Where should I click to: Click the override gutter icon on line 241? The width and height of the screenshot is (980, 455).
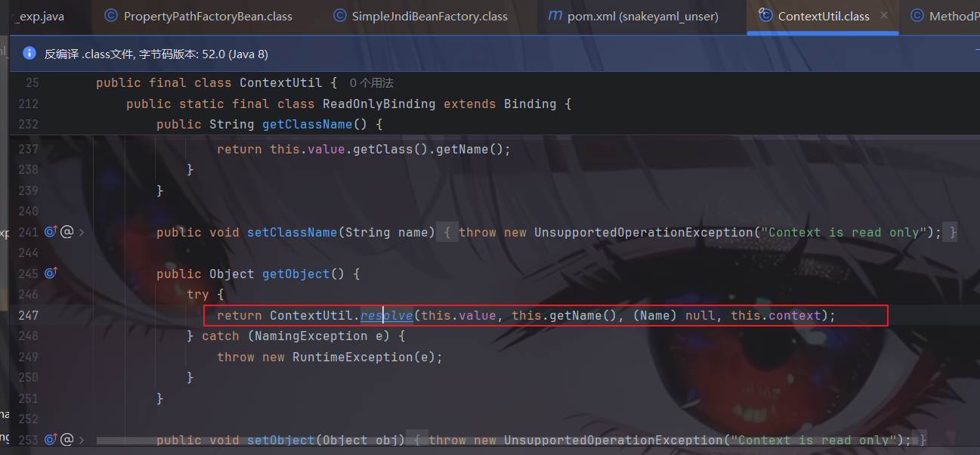click(x=51, y=232)
